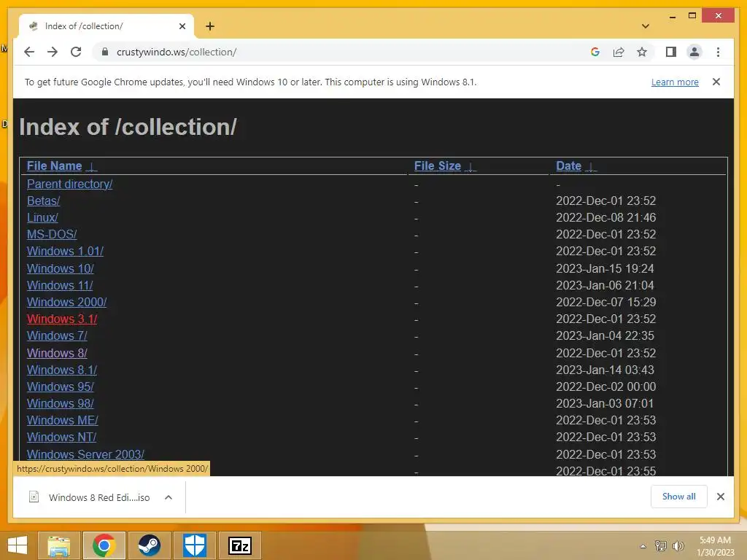Open the Parent directory/ link
Viewport: 747px width, 560px height.
69,184
